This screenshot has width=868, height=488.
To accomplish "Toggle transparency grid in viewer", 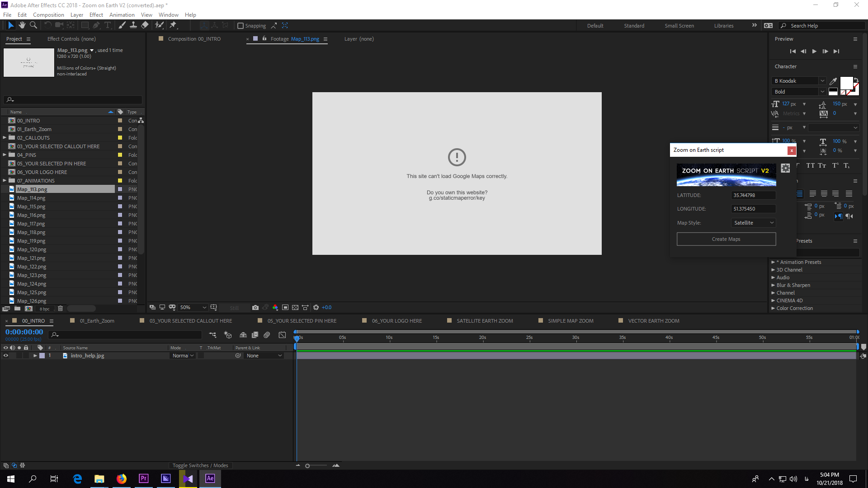I will (295, 307).
